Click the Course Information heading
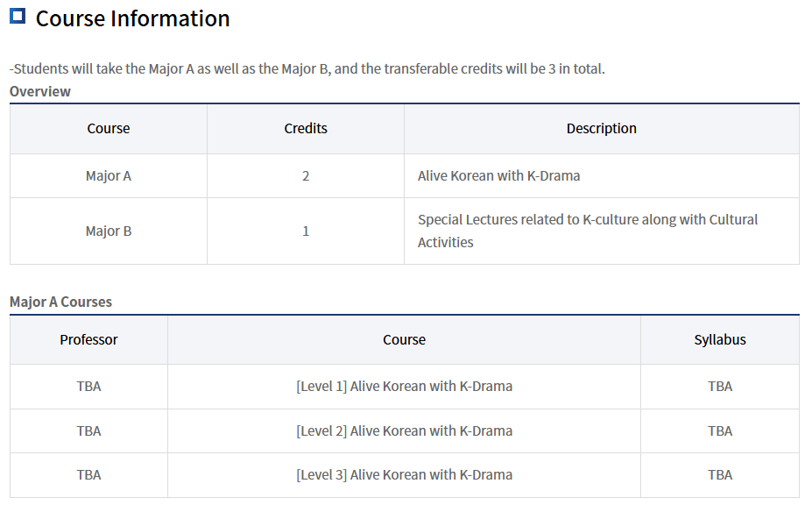The image size is (812, 505). [x=132, y=18]
